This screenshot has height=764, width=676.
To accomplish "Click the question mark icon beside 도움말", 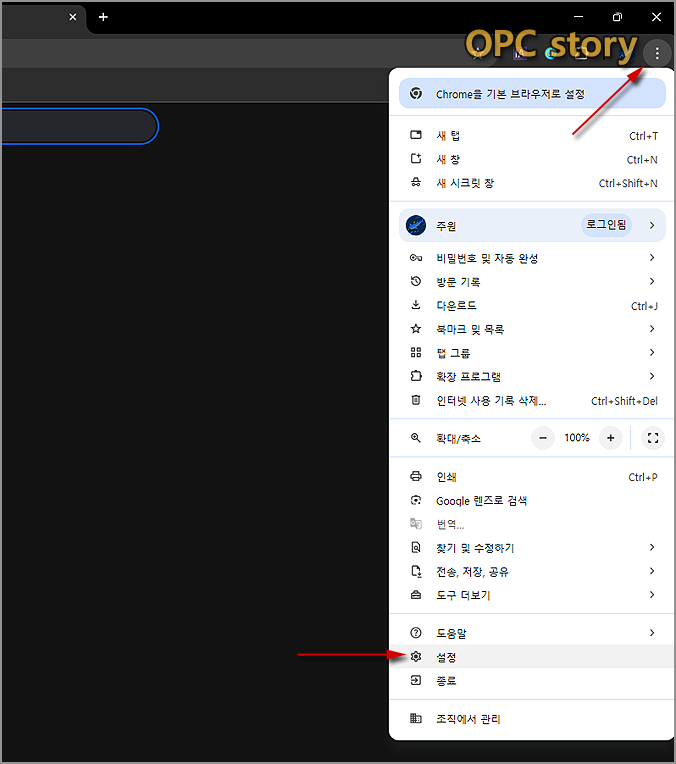I will pos(416,633).
